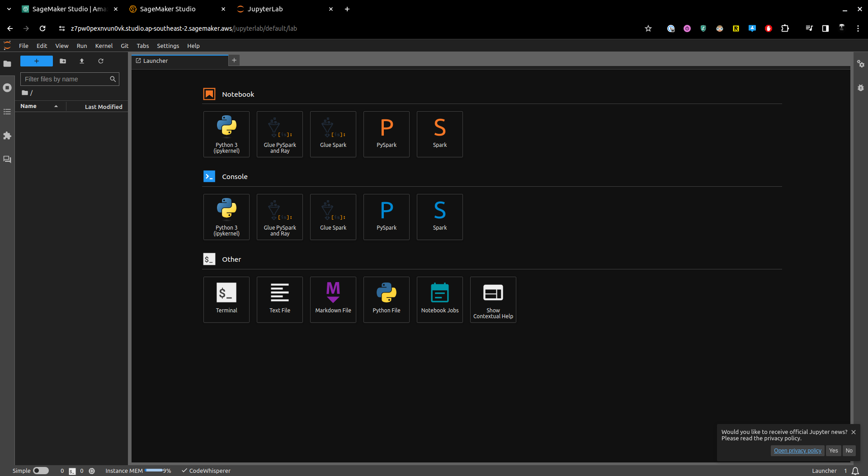Toggle Simple interface mode switch
868x476 pixels.
point(41,471)
